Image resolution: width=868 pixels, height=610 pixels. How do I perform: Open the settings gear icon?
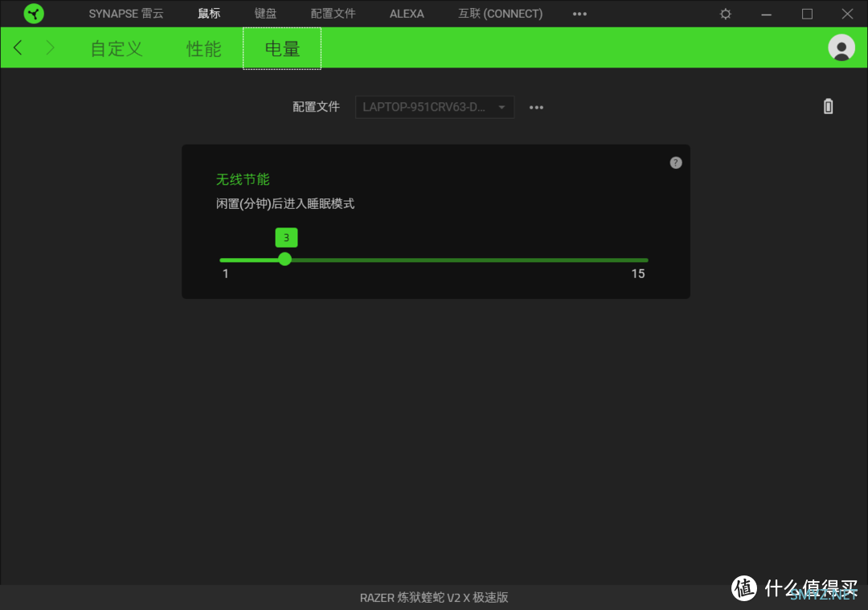tap(725, 14)
